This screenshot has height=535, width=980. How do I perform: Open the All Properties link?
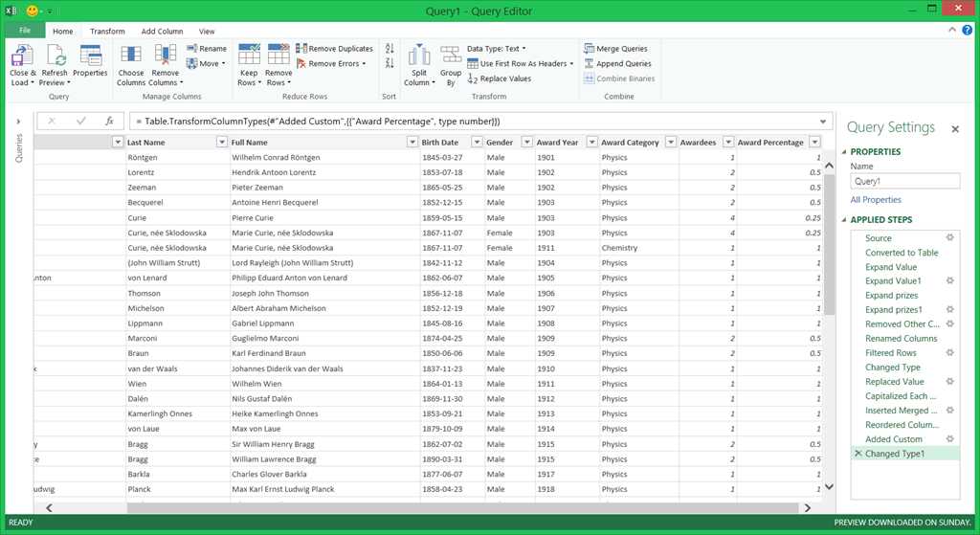[x=876, y=200]
